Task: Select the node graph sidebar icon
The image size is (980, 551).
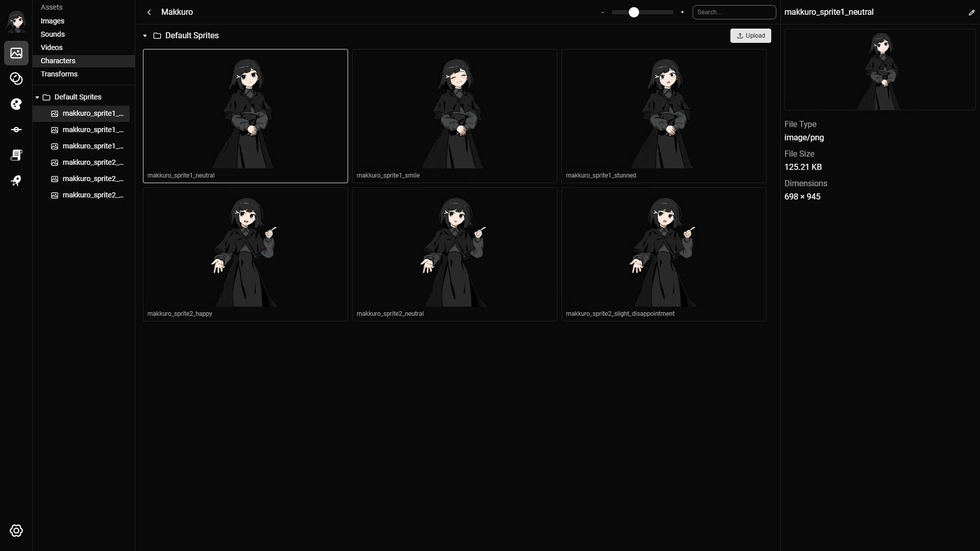Action: click(16, 130)
